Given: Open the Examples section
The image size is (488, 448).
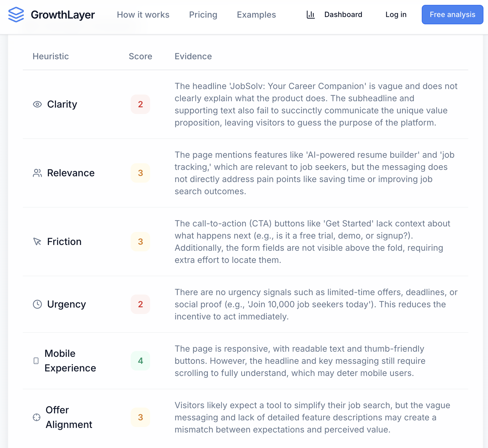Looking at the screenshot, I should [256, 15].
